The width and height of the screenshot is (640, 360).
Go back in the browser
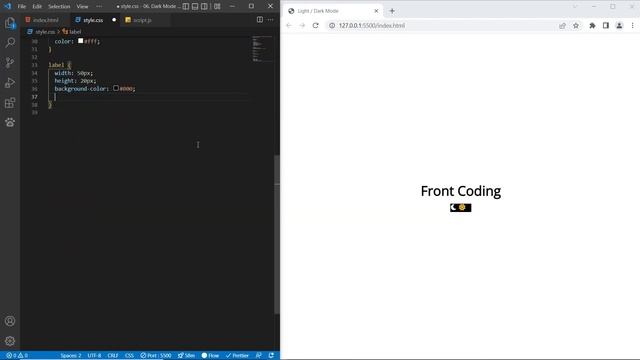(289, 25)
